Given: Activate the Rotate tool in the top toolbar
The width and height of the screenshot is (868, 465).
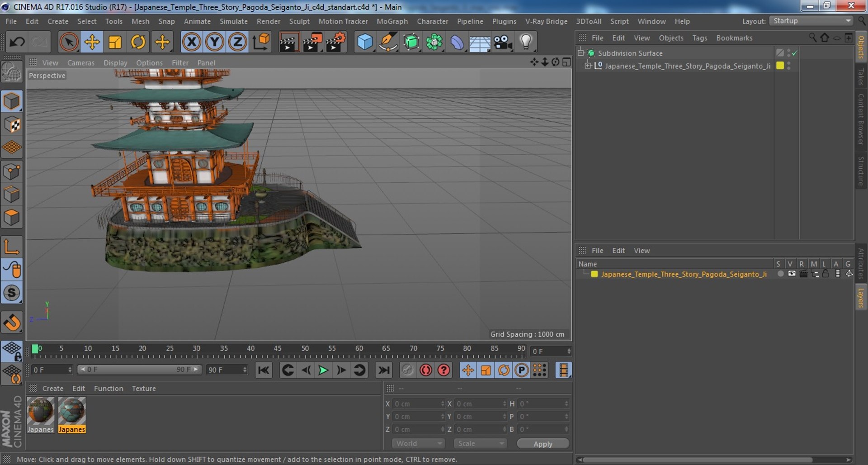Looking at the screenshot, I should point(138,42).
